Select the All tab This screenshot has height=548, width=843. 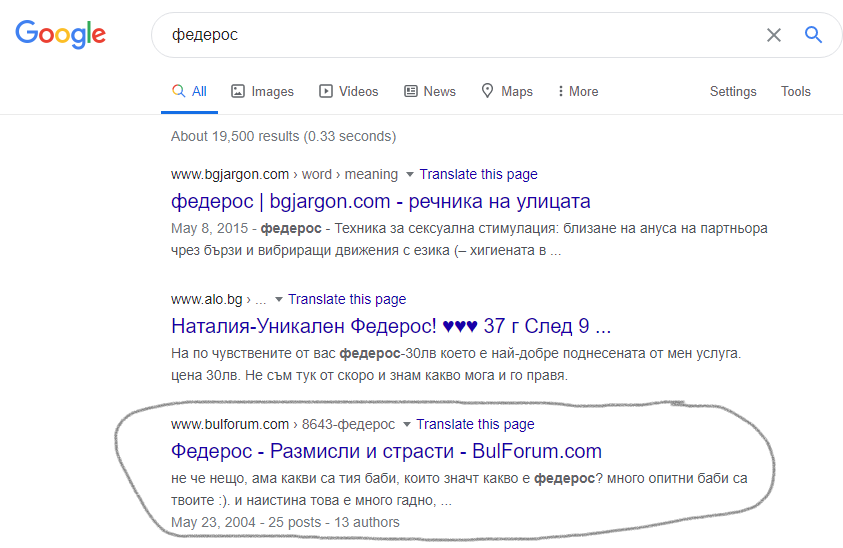click(x=189, y=91)
